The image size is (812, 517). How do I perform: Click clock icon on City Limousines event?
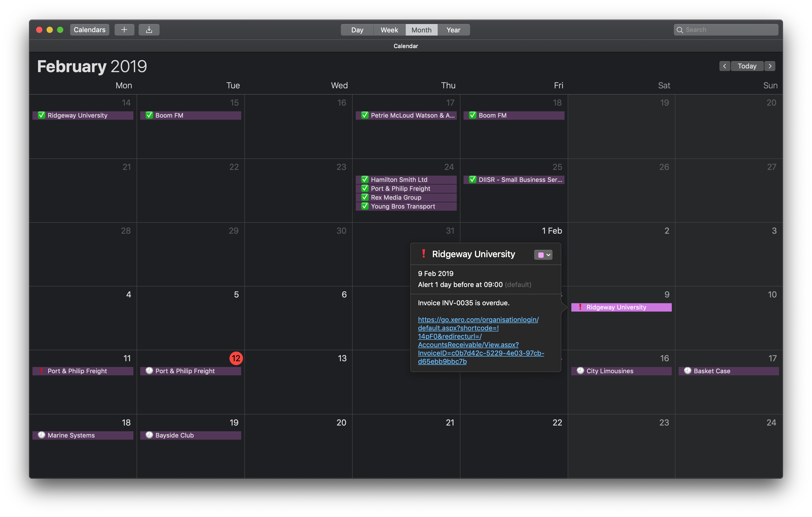click(x=580, y=371)
